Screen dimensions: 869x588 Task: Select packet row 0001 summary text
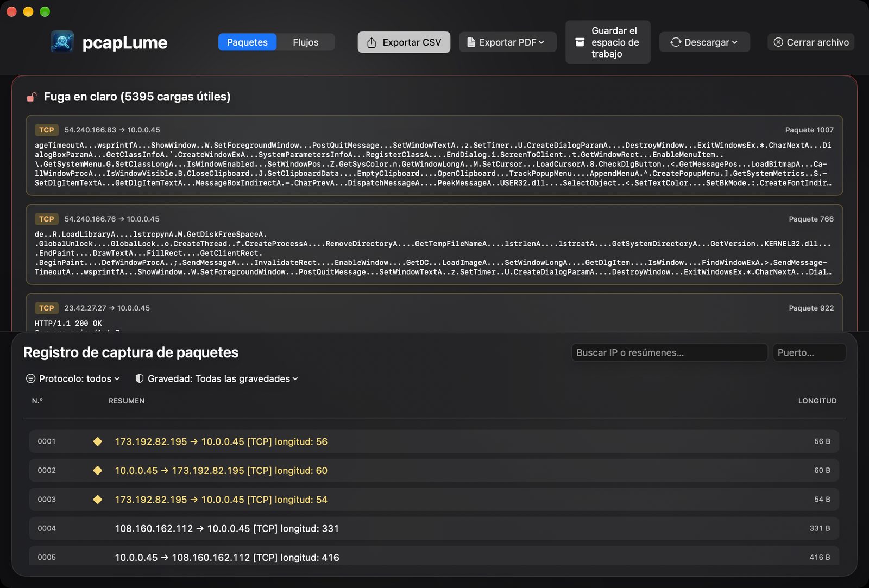221,441
